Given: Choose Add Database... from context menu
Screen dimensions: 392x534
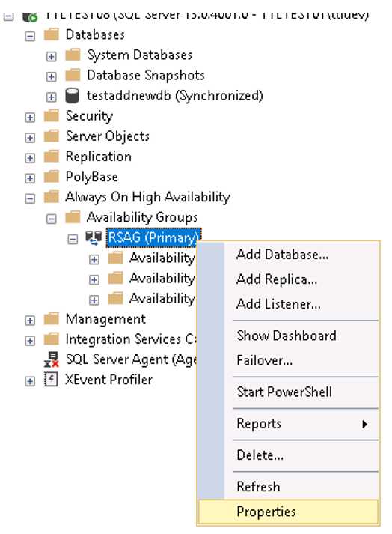Looking at the screenshot, I should click(x=288, y=255).
